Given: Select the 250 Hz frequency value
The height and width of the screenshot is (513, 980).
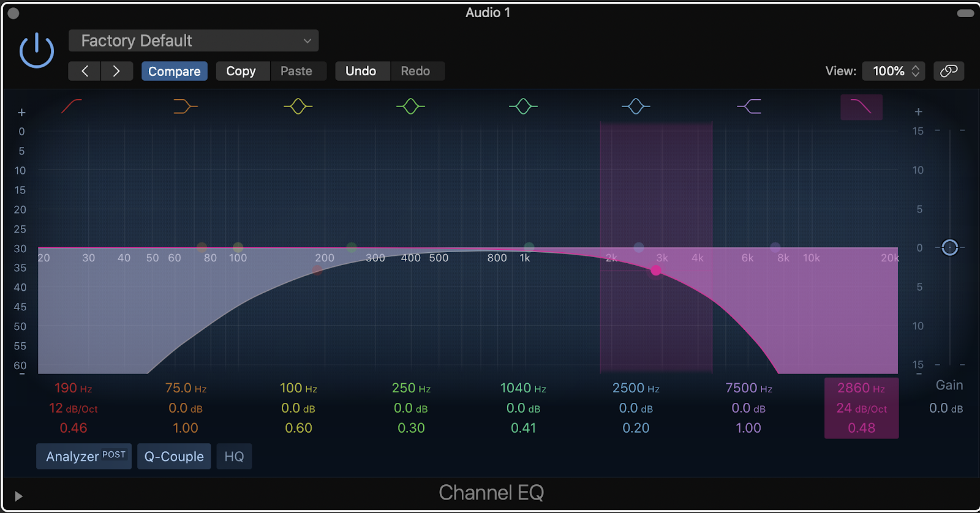Looking at the screenshot, I should (411, 388).
